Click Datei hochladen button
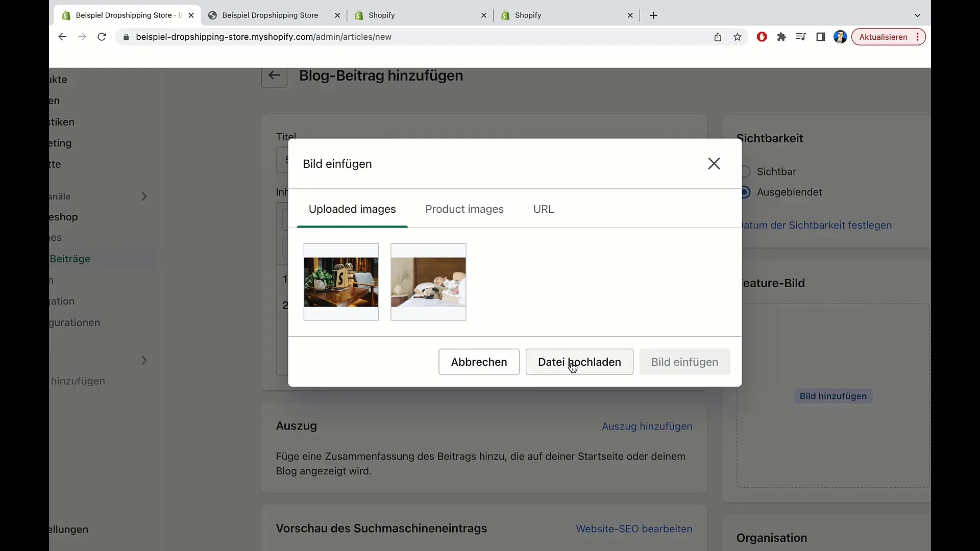This screenshot has width=980, height=551. pyautogui.click(x=579, y=362)
